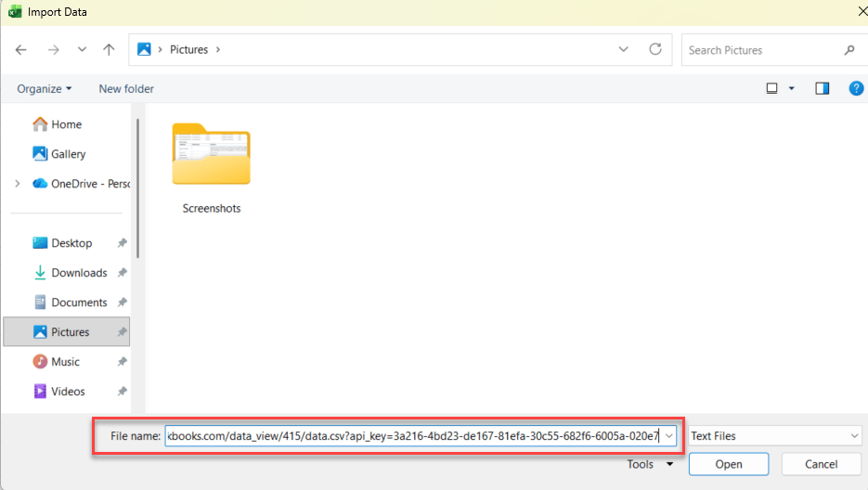Expand the OneDrive tree node
868x490 pixels.
[18, 183]
